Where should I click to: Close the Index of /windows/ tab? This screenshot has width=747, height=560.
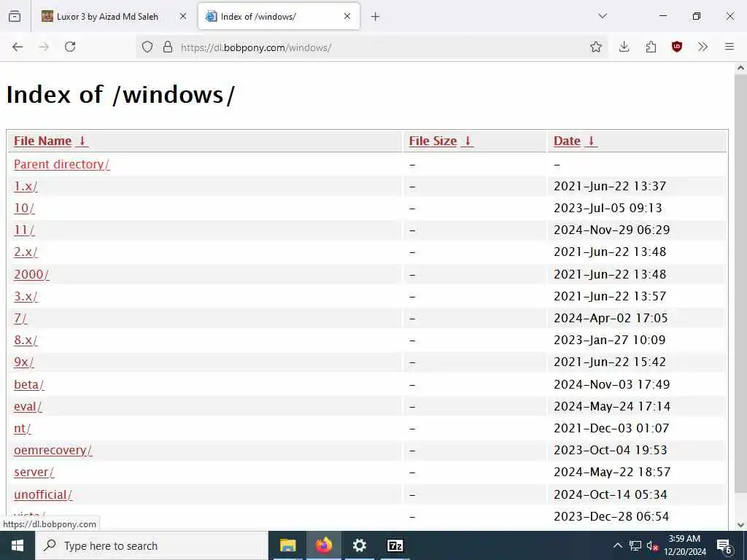(347, 16)
